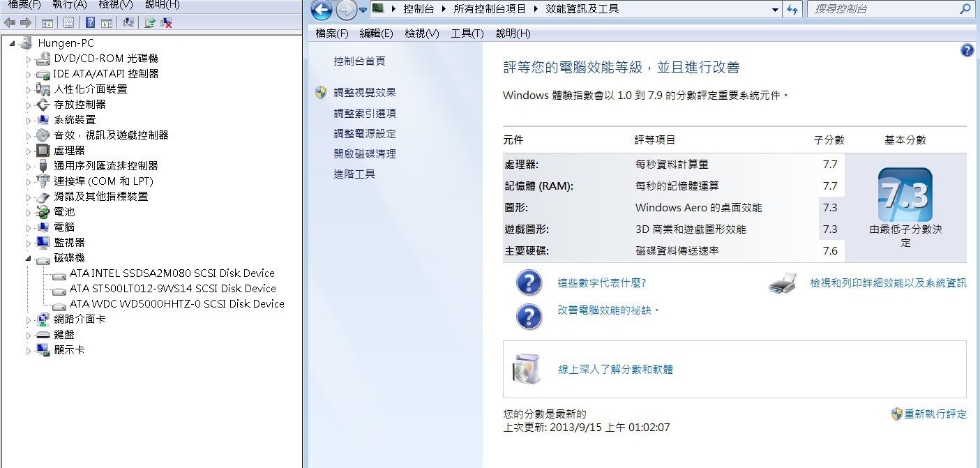The image size is (980, 468).
Task: Expand the 電腦 node in device tree
Action: (29, 227)
